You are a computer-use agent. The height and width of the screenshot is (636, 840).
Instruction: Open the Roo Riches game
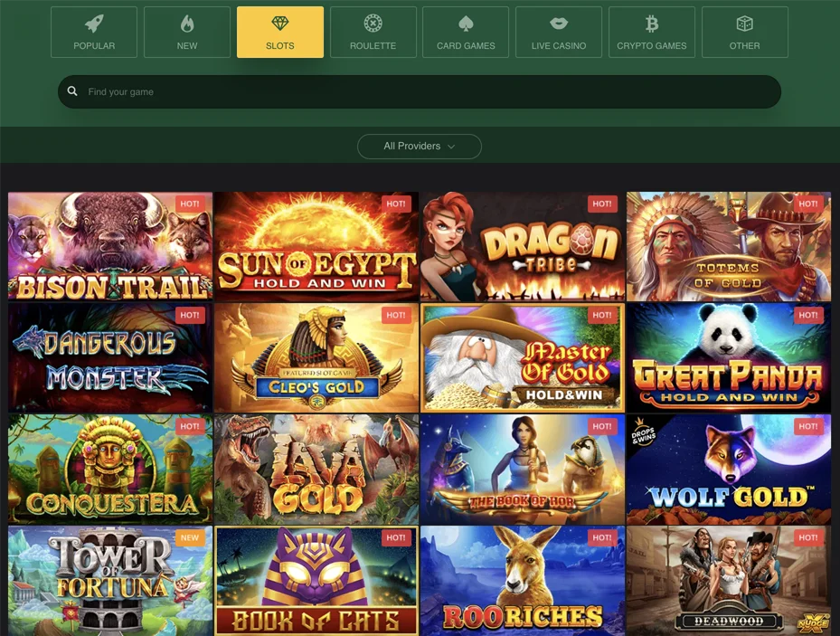point(523,581)
